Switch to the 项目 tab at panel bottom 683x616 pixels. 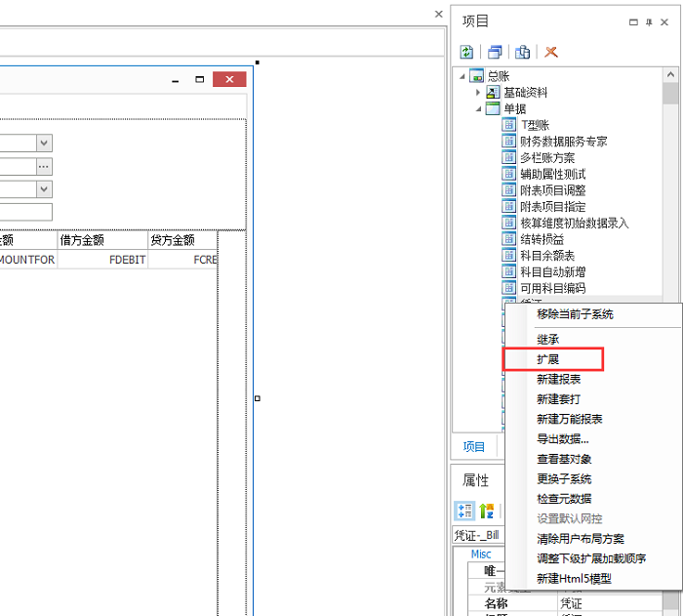click(x=474, y=446)
